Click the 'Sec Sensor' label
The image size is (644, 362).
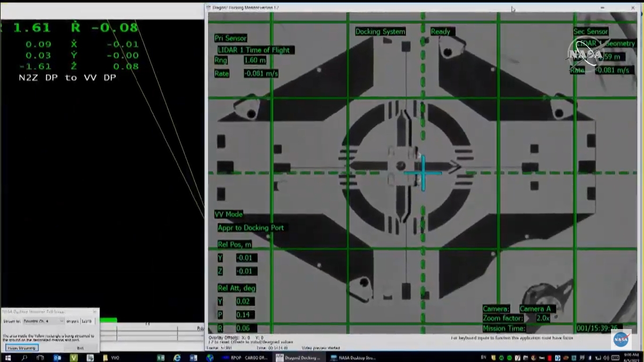click(x=591, y=32)
